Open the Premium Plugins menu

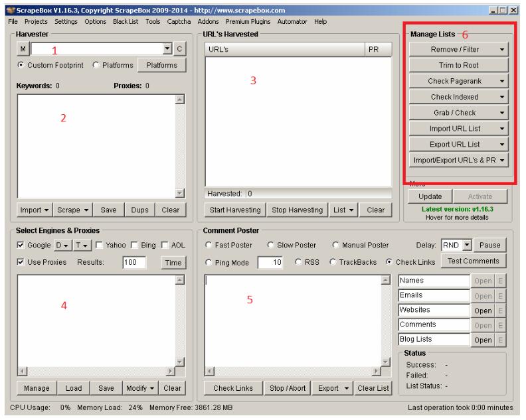[248, 21]
